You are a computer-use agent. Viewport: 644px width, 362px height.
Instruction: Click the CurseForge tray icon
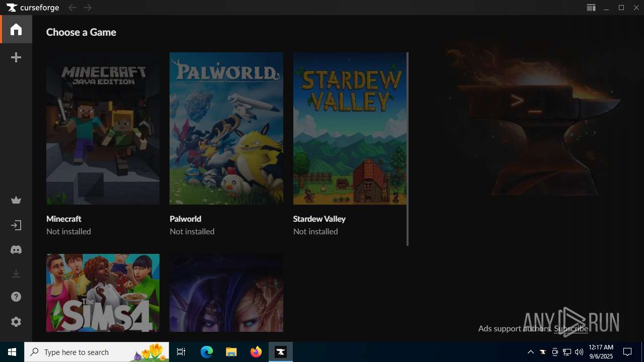pyautogui.click(x=543, y=352)
